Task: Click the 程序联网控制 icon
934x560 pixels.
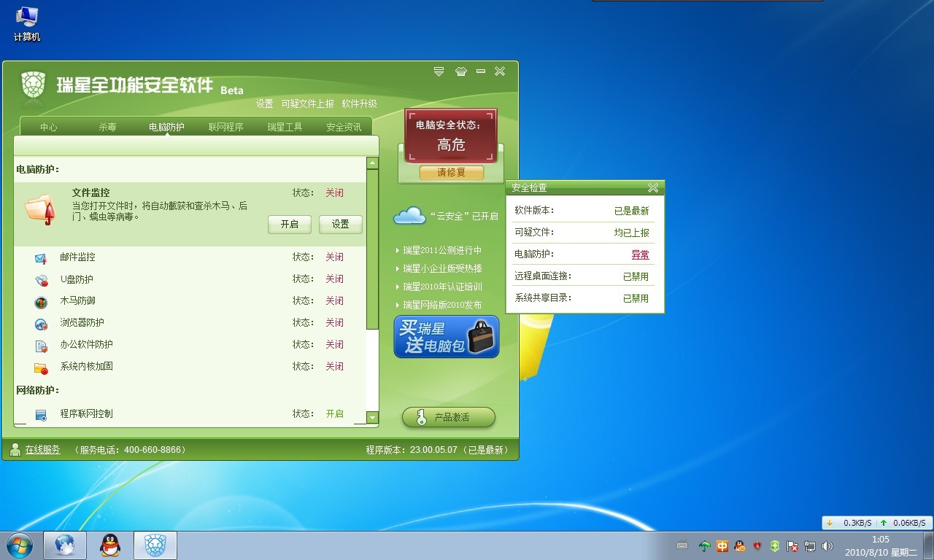Action: click(41, 415)
